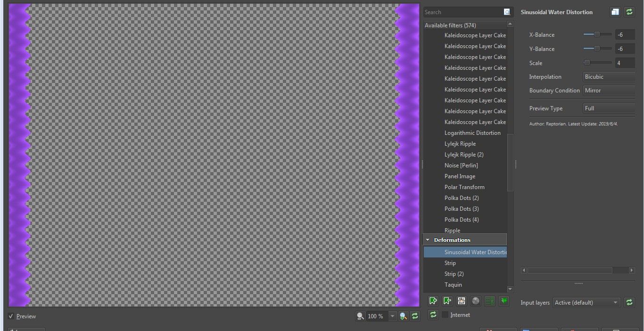Select the Lylejk Ripple (2) filter
This screenshot has width=644, height=331.
point(465,155)
